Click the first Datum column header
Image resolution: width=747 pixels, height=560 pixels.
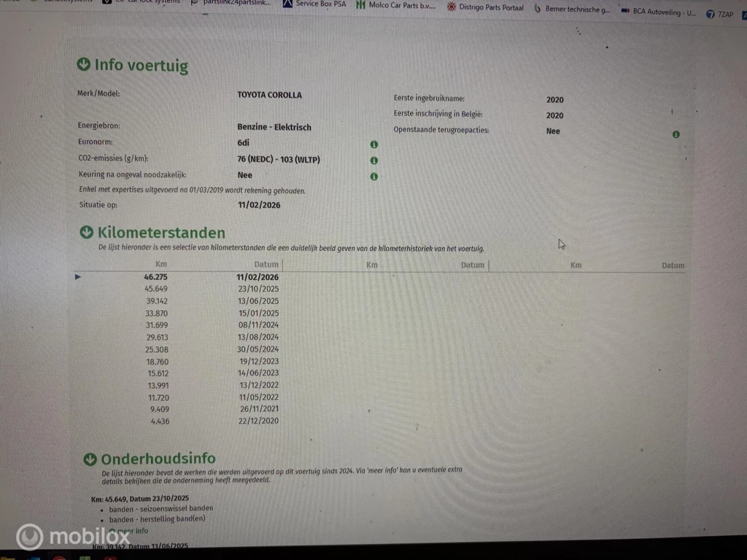click(x=266, y=265)
